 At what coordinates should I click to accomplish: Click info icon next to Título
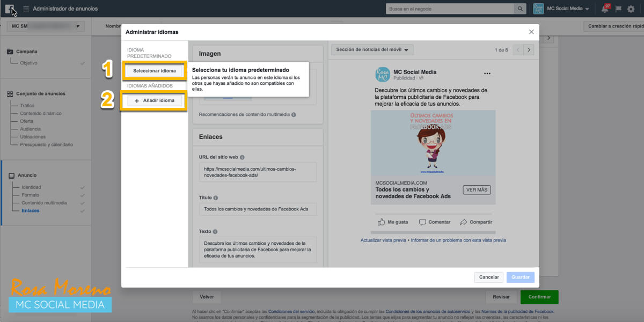coord(216,198)
